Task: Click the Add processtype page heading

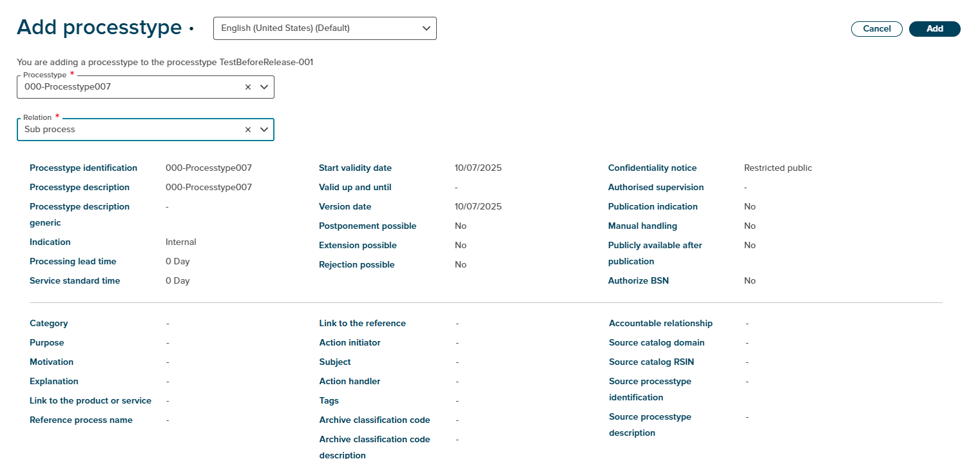Action: (x=99, y=28)
